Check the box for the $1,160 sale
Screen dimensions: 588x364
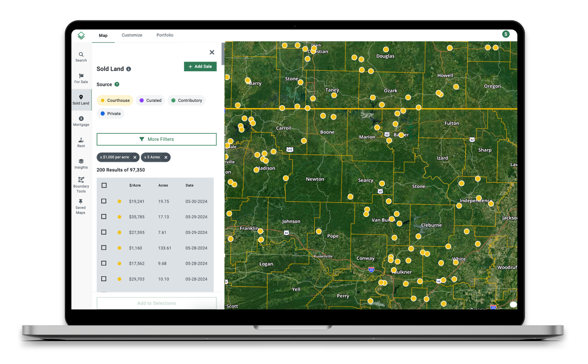click(104, 248)
